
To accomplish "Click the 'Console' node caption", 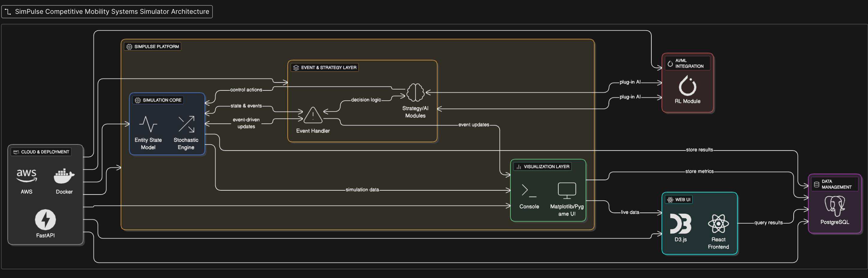I will tap(529, 207).
